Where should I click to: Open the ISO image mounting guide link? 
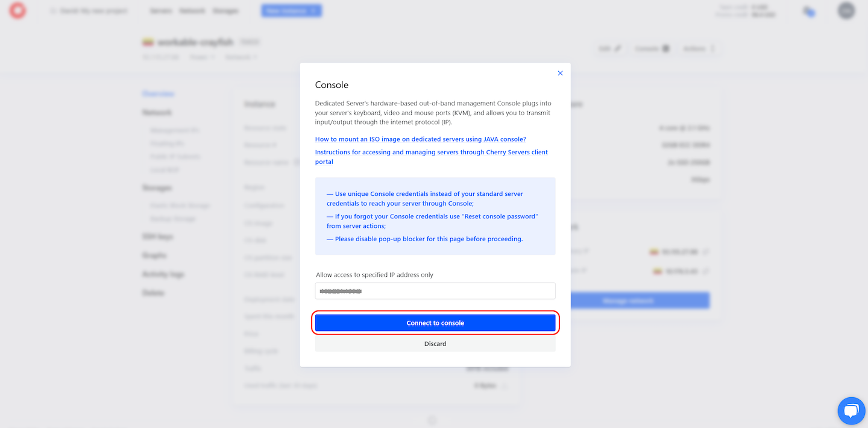pos(420,139)
